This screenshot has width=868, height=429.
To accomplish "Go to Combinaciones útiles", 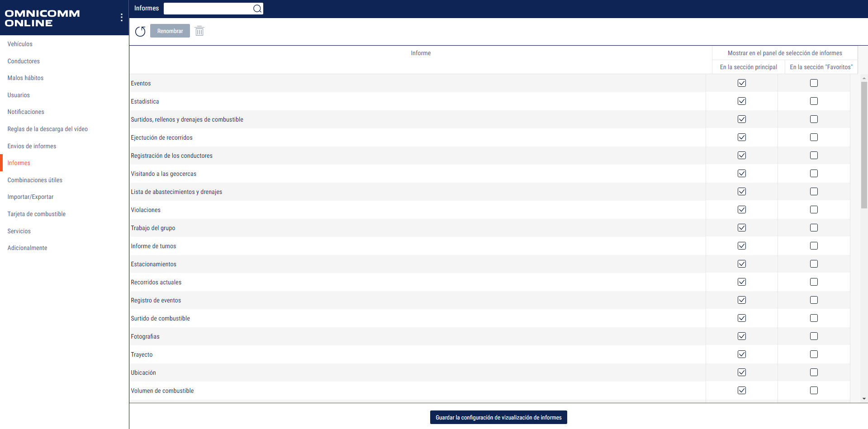I will tap(35, 180).
